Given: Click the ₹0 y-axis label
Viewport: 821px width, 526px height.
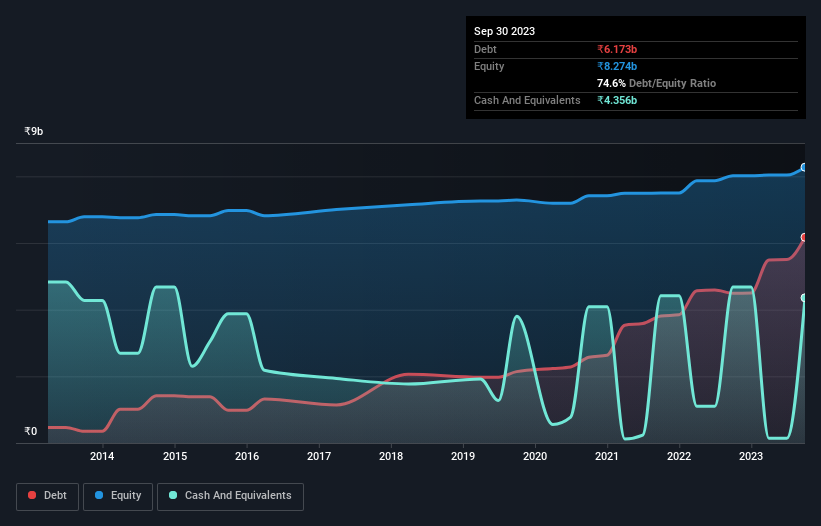Looking at the screenshot, I should [31, 431].
